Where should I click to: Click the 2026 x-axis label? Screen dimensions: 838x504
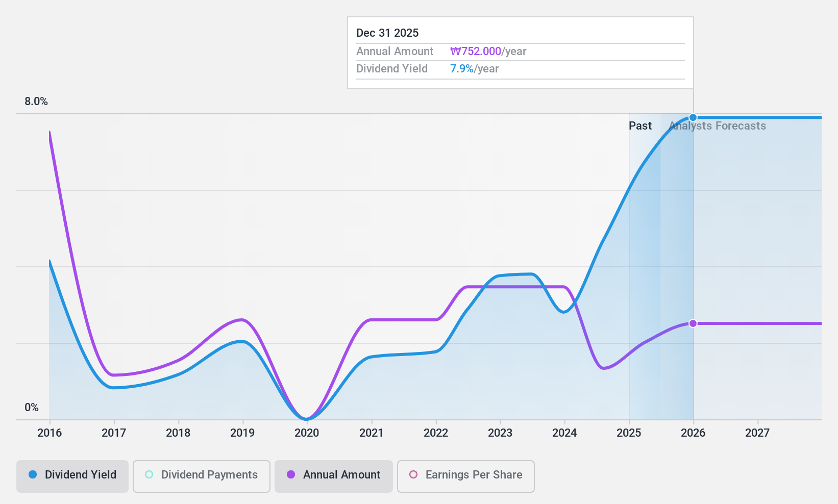coord(693,433)
